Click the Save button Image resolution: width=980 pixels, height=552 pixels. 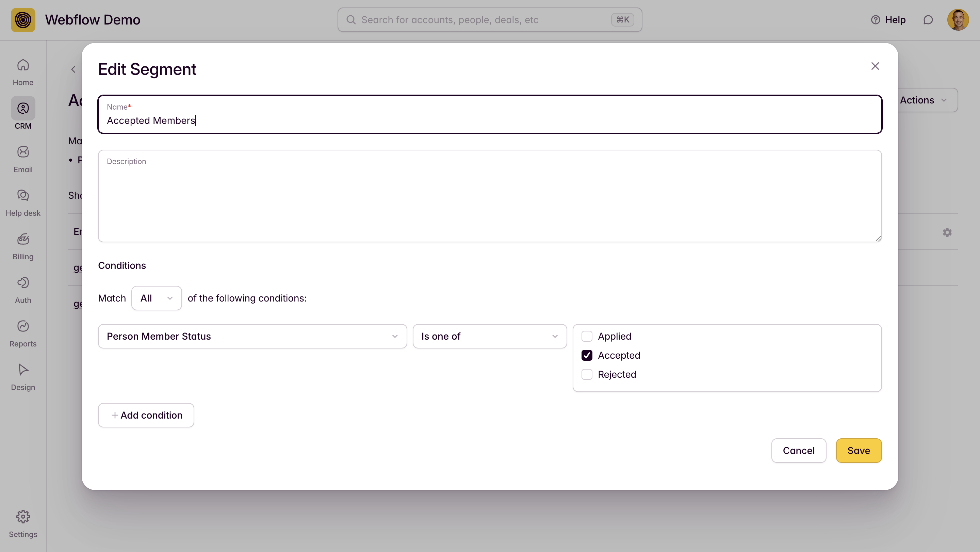point(858,451)
